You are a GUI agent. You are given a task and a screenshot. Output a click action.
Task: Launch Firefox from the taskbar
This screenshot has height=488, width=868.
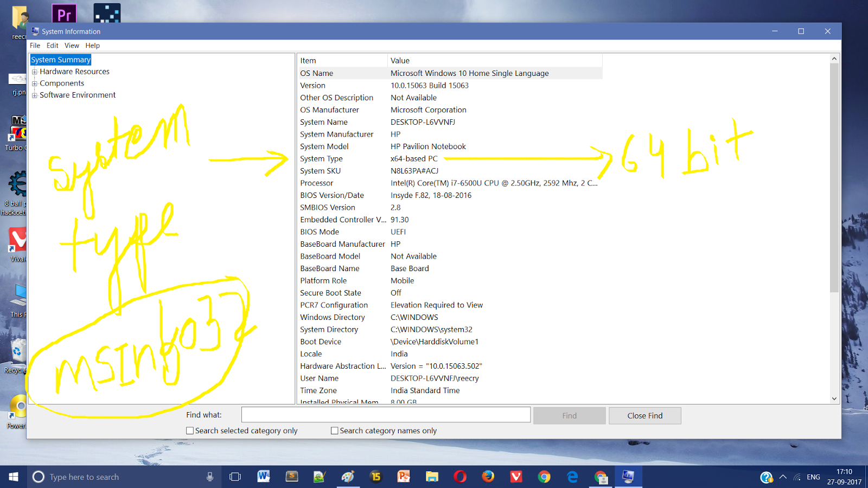(x=488, y=477)
